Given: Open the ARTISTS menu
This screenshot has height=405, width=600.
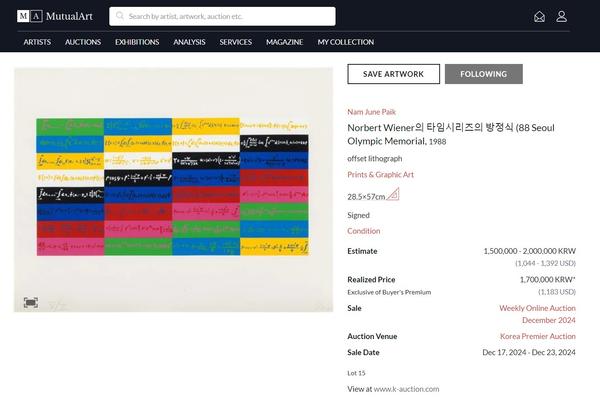Looking at the screenshot, I should (x=37, y=42).
